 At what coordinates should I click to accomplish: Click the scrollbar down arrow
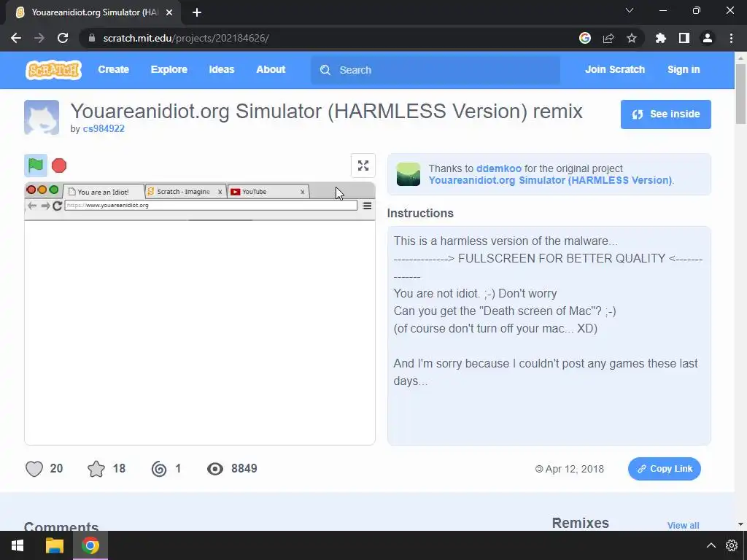pyautogui.click(x=740, y=524)
